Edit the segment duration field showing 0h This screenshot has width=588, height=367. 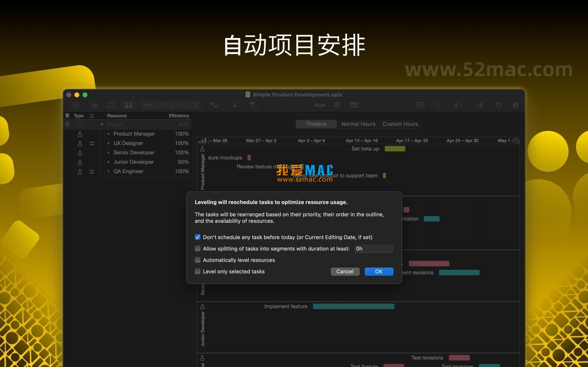pos(374,248)
